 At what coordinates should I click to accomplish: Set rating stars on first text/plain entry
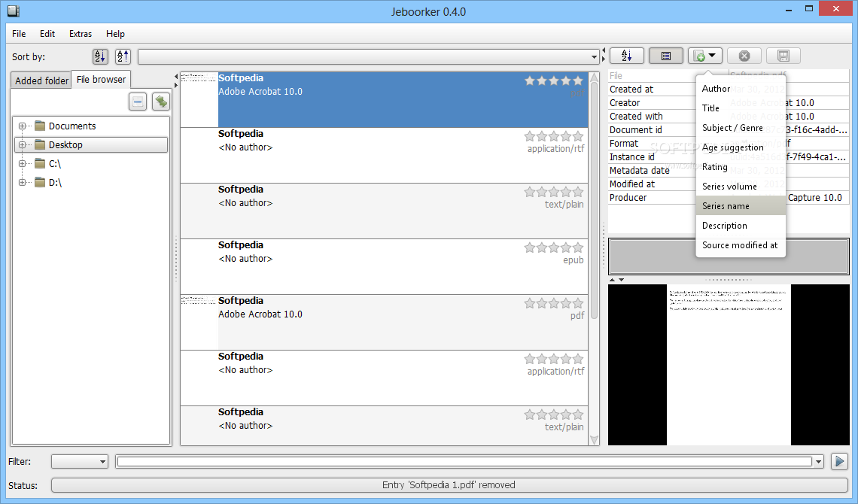[554, 192]
